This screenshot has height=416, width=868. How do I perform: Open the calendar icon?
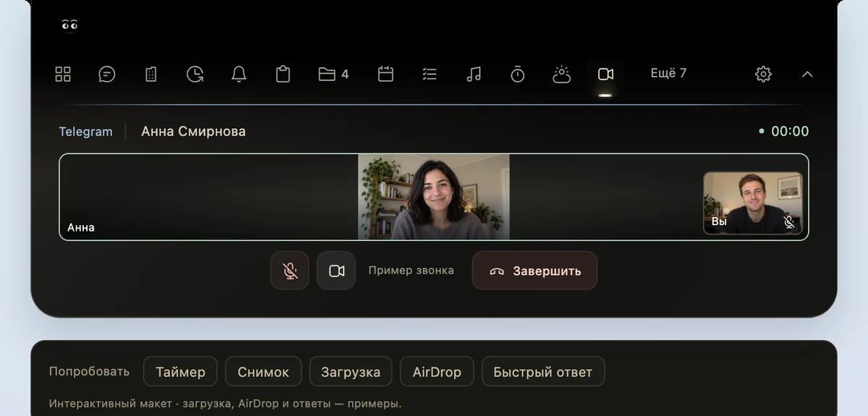click(386, 74)
